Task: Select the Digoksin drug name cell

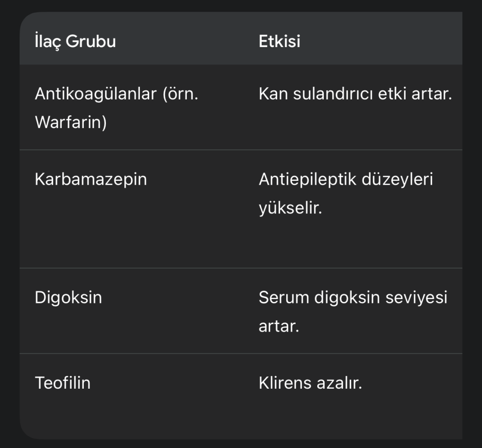Action: pos(68,298)
